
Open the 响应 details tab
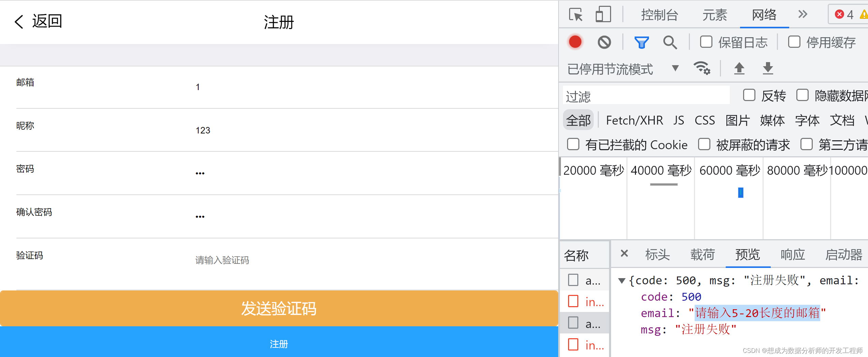coord(793,255)
